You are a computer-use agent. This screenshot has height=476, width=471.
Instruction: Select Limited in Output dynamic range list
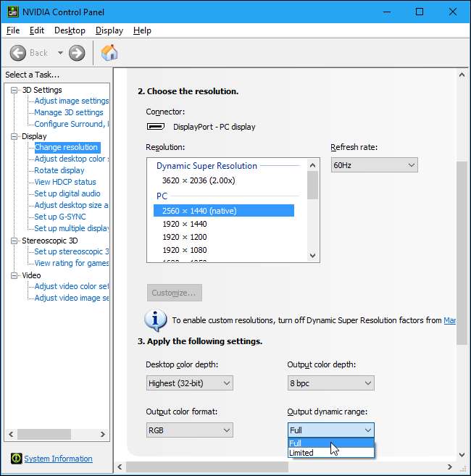301,453
